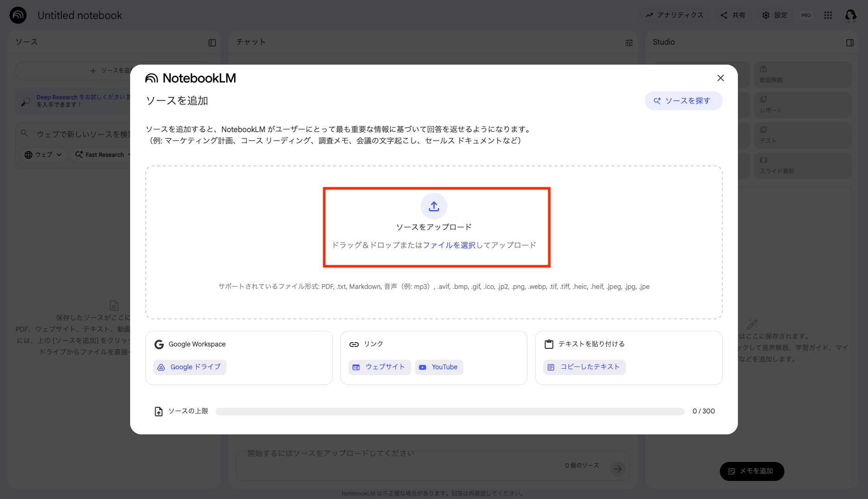Click the upload arrow icon in the drop area
868x499 pixels.
[433, 206]
